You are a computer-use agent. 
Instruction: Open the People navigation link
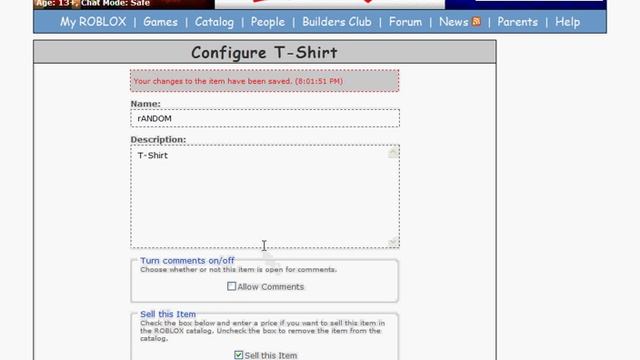click(x=268, y=22)
